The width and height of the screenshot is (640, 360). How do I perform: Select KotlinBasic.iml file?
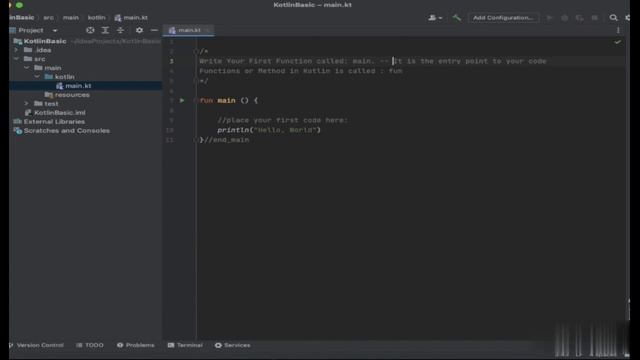pyautogui.click(x=55, y=113)
